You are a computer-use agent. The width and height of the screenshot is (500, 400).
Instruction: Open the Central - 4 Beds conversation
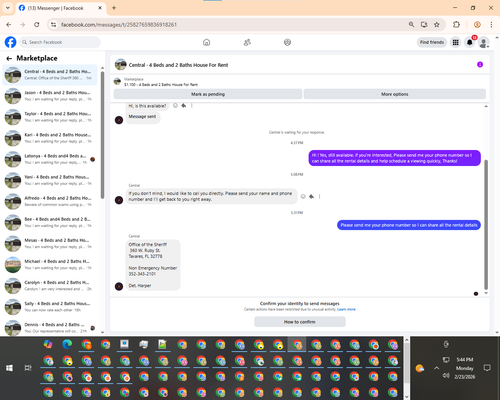[50, 75]
